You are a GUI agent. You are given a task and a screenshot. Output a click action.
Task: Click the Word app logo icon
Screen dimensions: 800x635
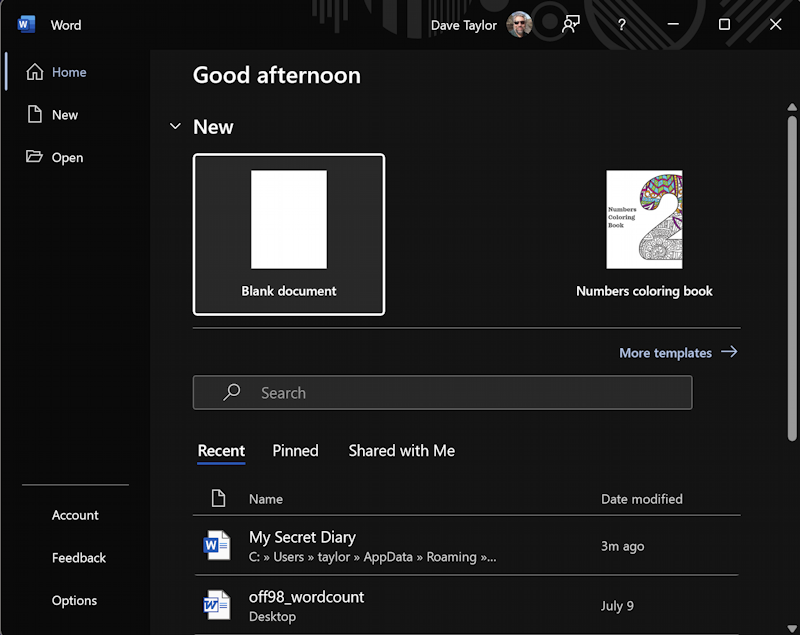coord(26,24)
